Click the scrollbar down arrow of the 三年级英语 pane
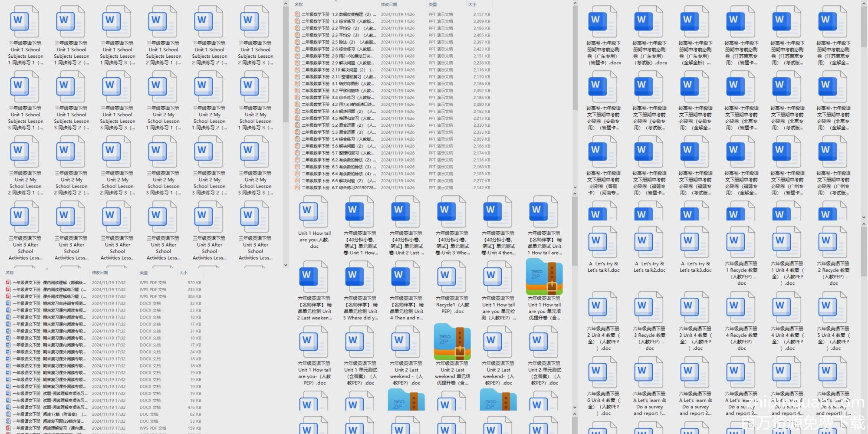Image resolution: width=868 pixels, height=434 pixels. 286,265
